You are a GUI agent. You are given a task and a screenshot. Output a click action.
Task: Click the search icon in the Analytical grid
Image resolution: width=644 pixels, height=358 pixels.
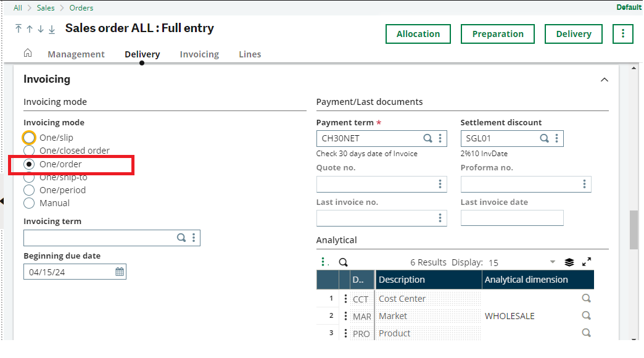point(343,262)
